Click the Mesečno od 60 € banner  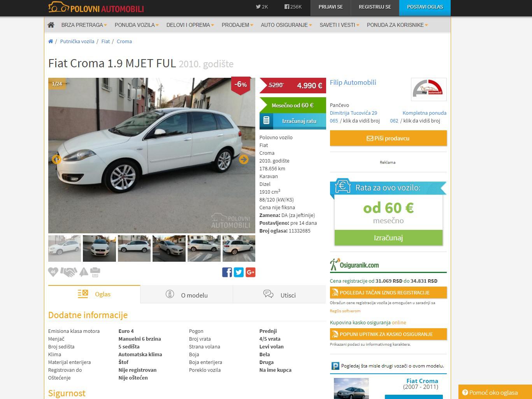click(293, 105)
